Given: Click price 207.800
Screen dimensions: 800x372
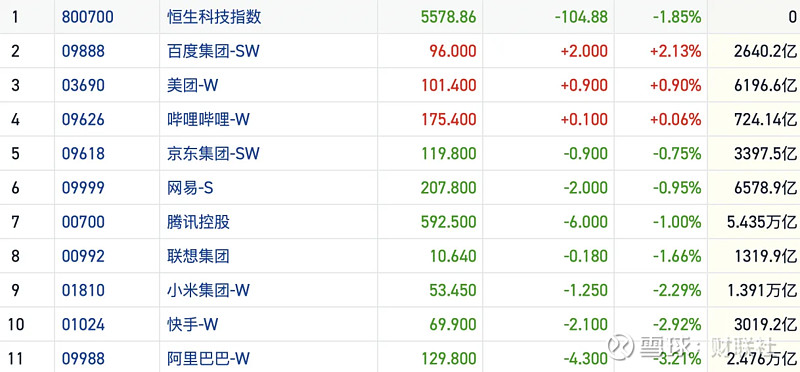Looking at the screenshot, I should click(448, 188).
